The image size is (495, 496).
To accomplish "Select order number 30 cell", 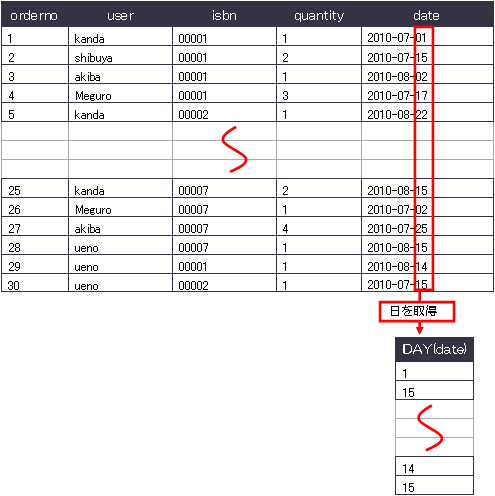I will 35,283.
